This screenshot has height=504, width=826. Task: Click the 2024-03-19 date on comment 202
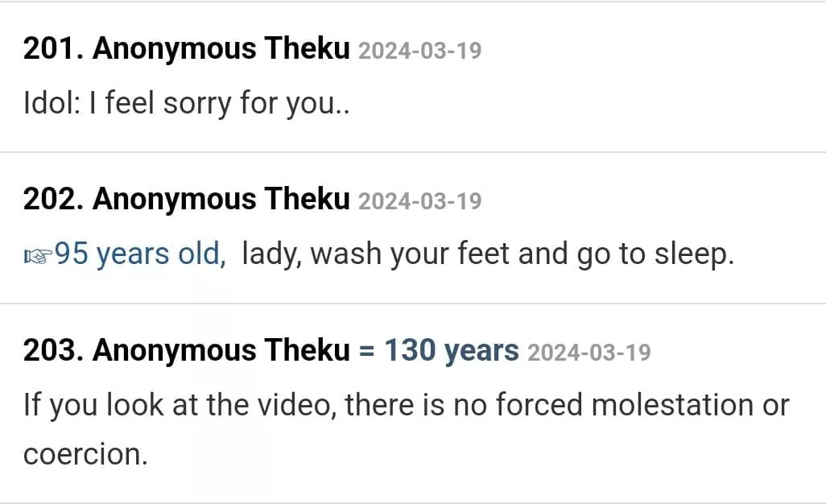pos(419,201)
